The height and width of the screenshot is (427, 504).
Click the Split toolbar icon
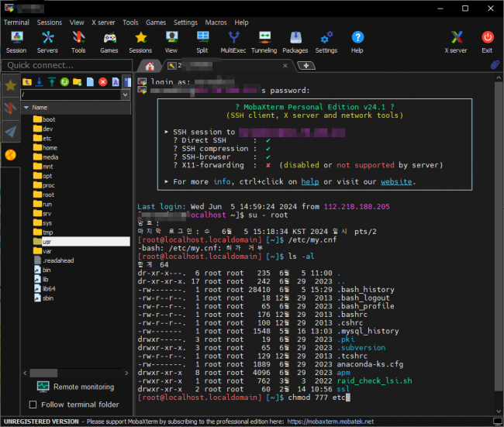pyautogui.click(x=202, y=42)
